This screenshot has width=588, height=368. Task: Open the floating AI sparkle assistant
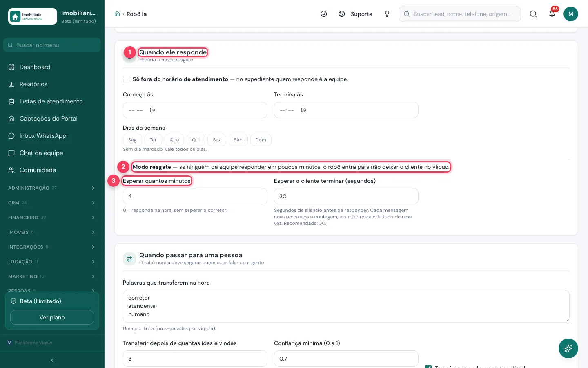pyautogui.click(x=568, y=348)
